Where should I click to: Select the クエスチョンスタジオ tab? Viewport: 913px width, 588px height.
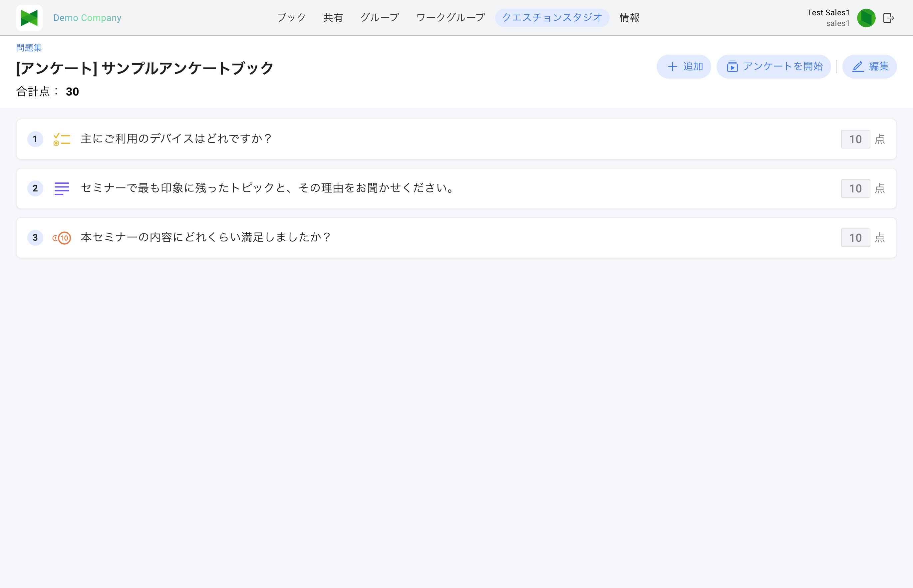click(552, 18)
